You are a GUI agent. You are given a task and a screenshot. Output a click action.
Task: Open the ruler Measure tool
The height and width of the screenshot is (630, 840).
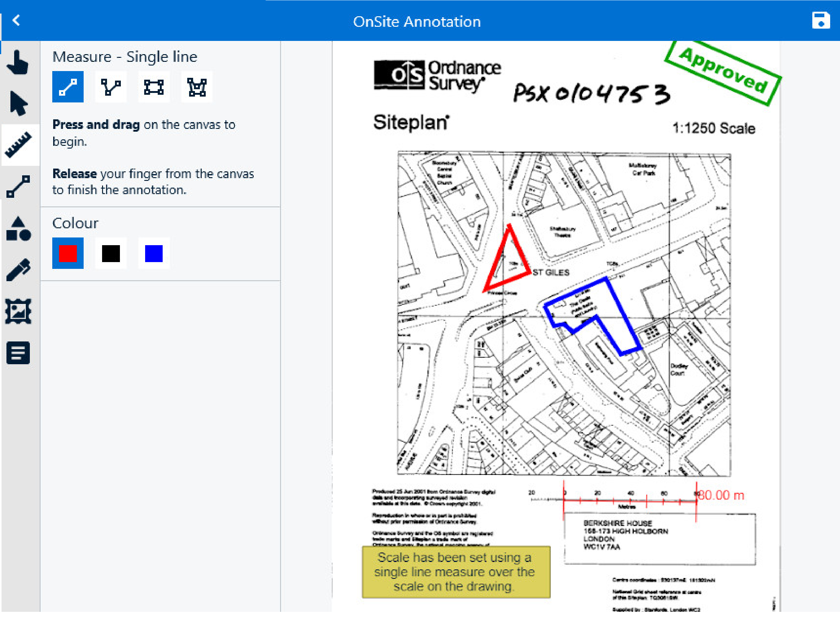click(x=18, y=145)
